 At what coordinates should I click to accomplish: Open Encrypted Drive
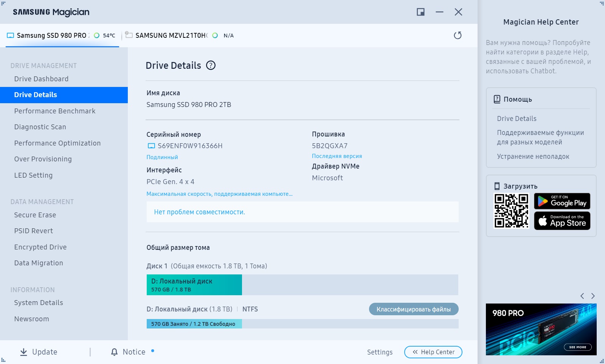[40, 247]
